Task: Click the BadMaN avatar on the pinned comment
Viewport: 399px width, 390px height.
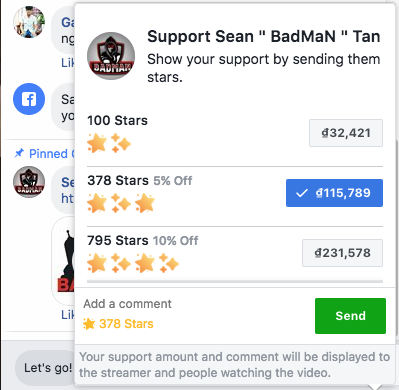Action: coord(29,182)
